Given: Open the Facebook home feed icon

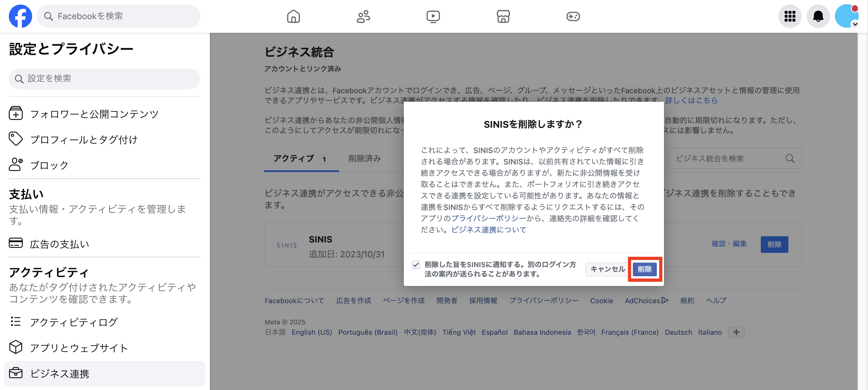Looking at the screenshot, I should point(293,16).
